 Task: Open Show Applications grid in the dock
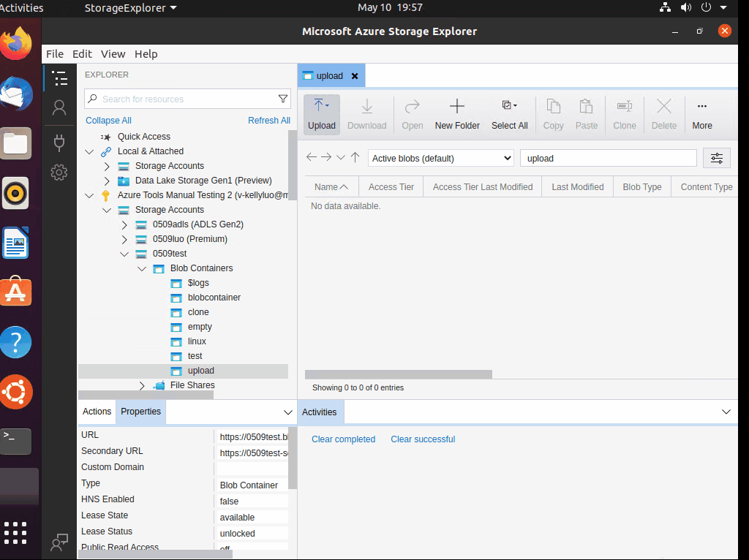[15, 532]
